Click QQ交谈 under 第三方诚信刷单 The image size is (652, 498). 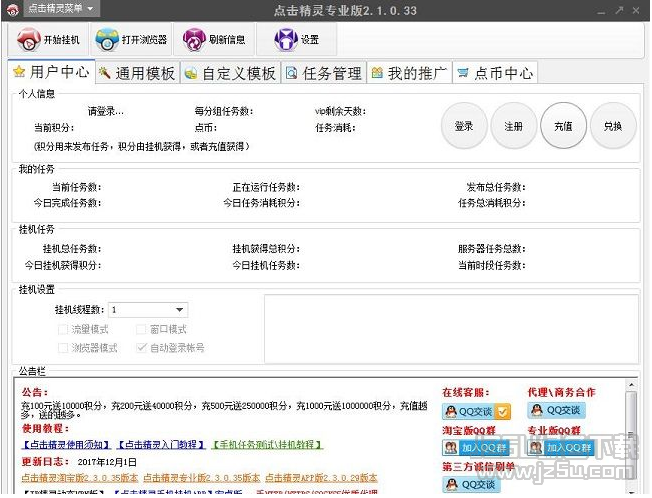click(x=472, y=484)
